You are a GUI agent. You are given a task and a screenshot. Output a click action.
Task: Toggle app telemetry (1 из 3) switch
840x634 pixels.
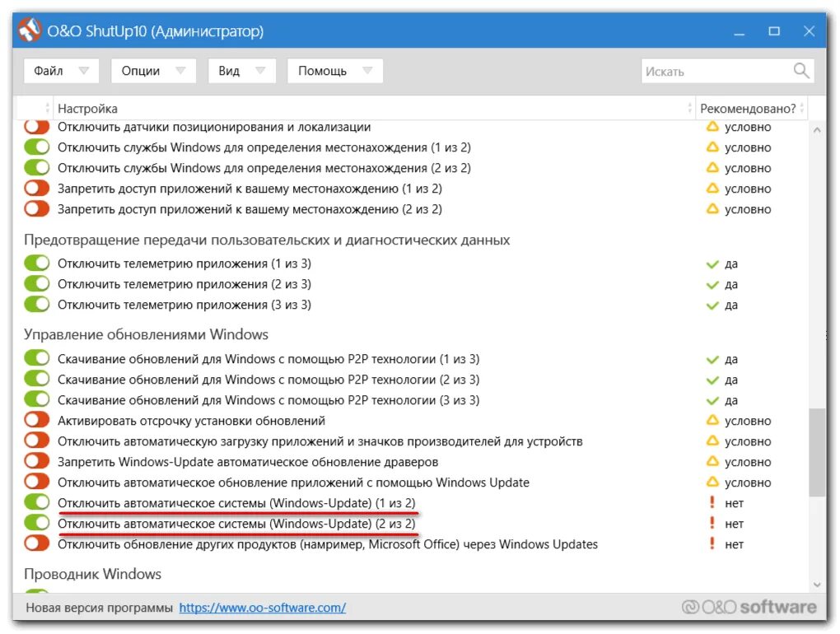(x=36, y=263)
